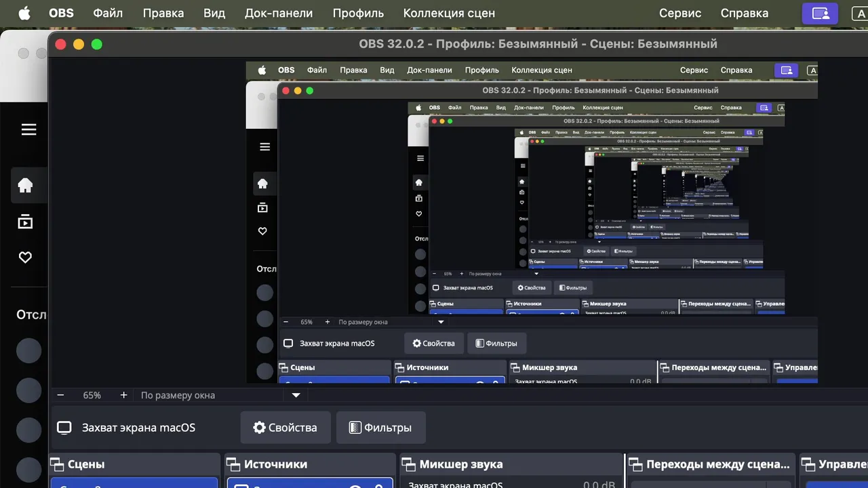Open the Профиль menu
Screen dimensions: 868x488
coord(358,14)
